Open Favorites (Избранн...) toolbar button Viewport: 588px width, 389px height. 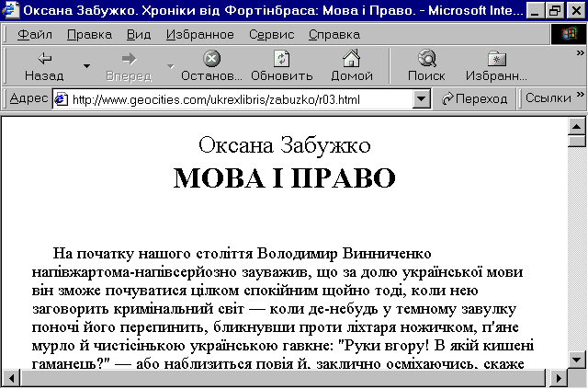pyautogui.click(x=496, y=58)
